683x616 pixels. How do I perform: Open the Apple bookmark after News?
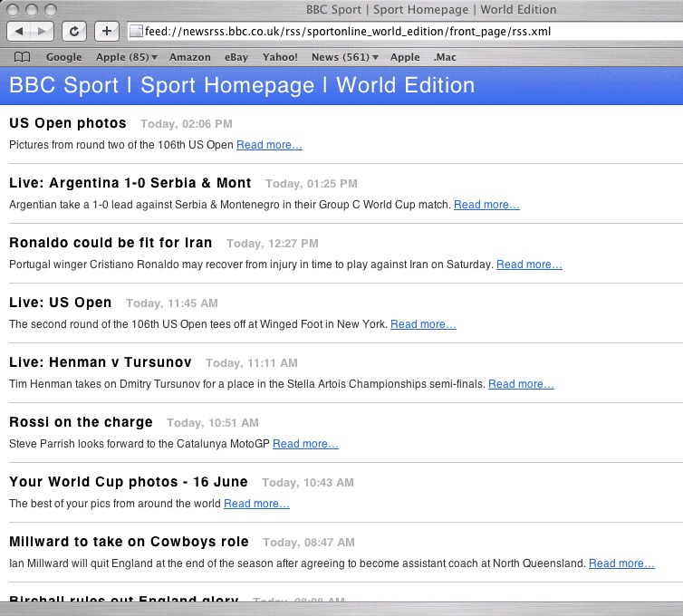[405, 57]
